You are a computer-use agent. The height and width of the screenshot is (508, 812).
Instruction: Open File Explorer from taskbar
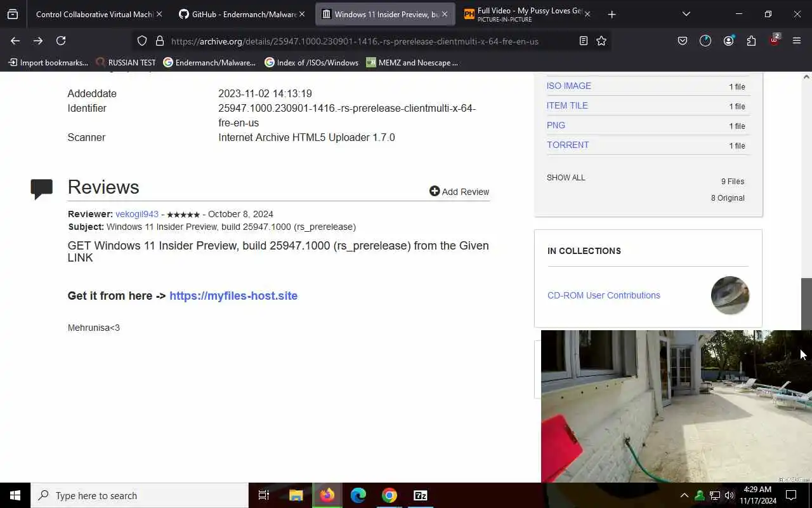296,495
